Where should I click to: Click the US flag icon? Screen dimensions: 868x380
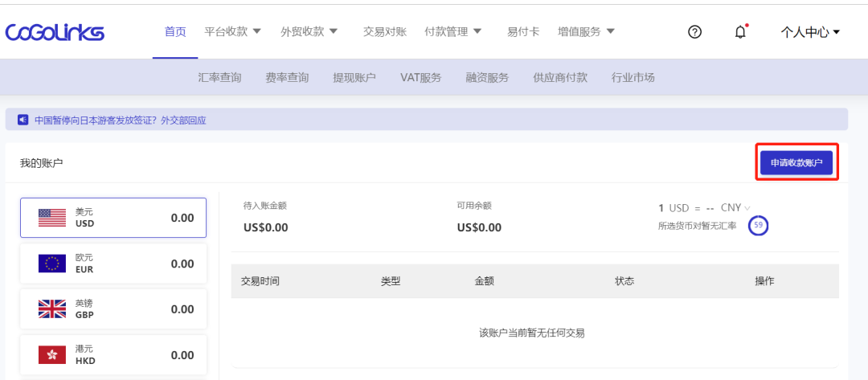point(52,218)
